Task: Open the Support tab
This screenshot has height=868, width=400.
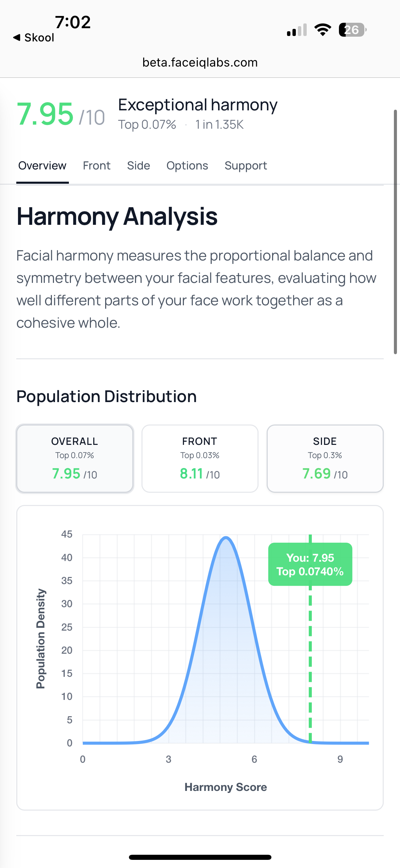Action: [246, 166]
